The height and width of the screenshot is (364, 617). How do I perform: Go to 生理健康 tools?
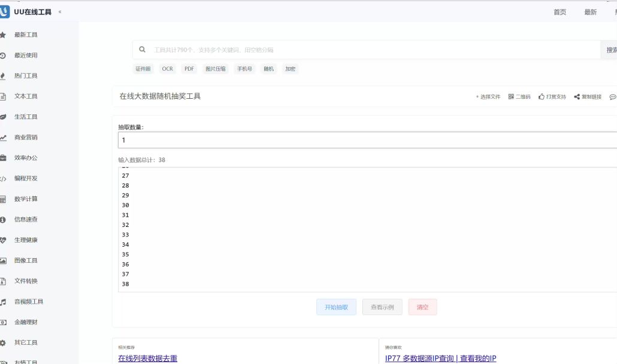(x=26, y=240)
